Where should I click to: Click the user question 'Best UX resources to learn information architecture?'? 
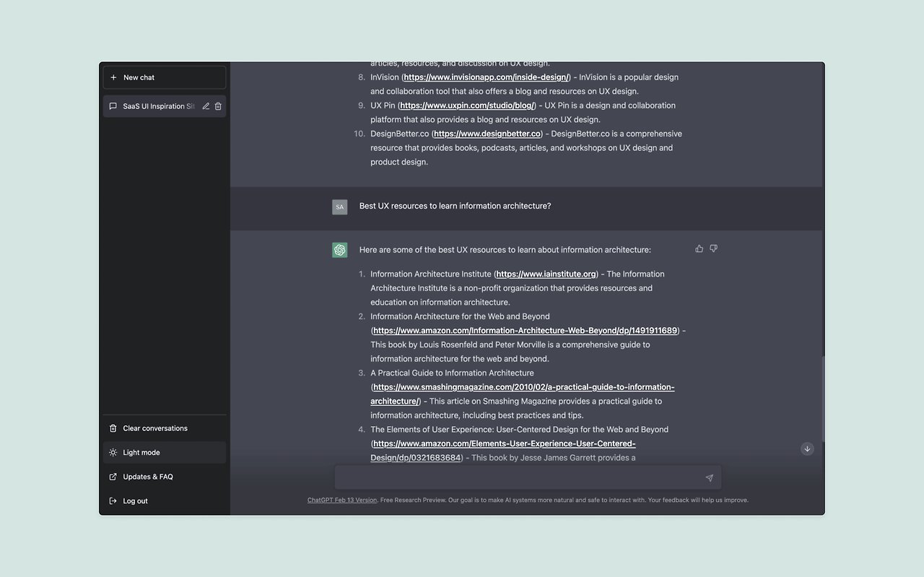point(455,206)
